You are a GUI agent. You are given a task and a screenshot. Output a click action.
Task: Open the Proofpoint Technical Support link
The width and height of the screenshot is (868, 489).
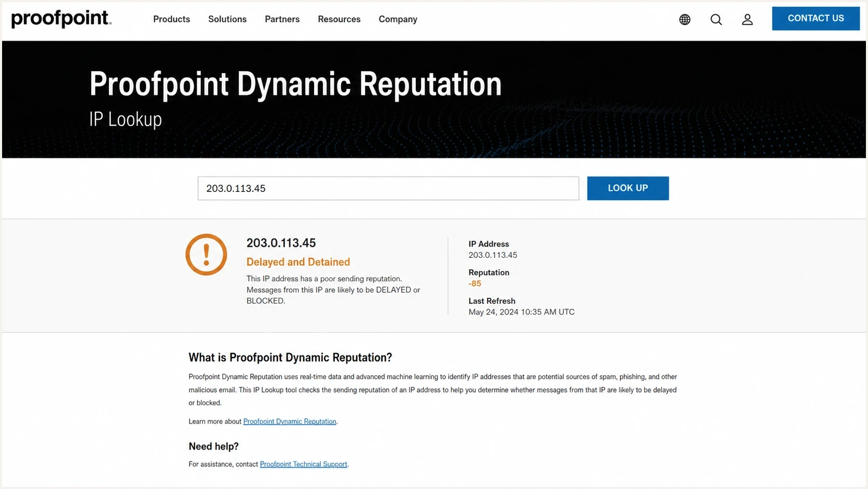(x=303, y=464)
